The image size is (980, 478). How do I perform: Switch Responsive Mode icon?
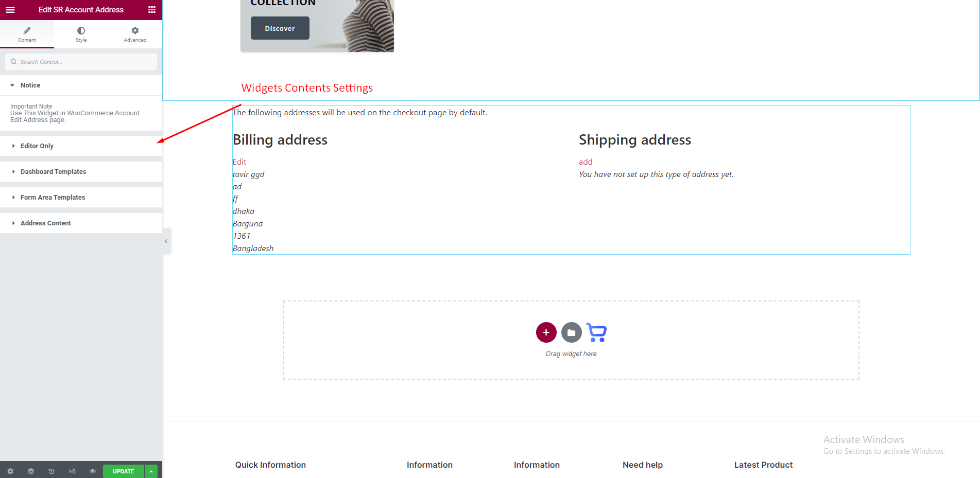(x=72, y=471)
